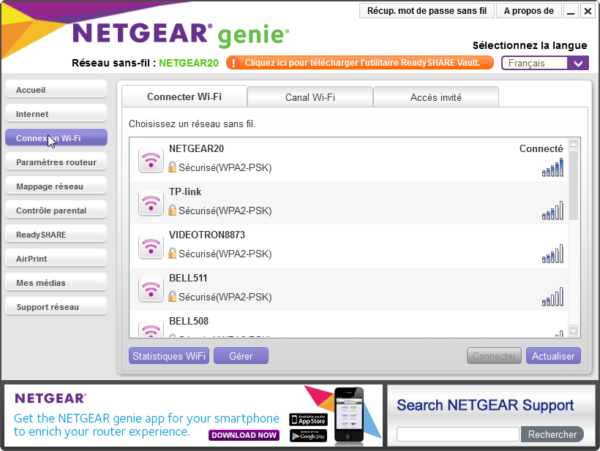Open Paramètres routeur in the sidebar

55,162
